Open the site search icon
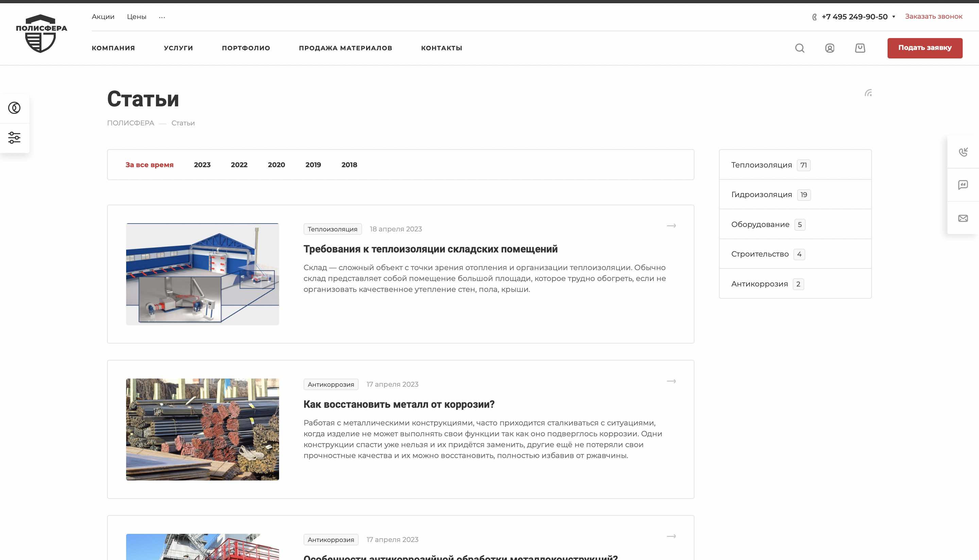979x560 pixels. click(800, 48)
